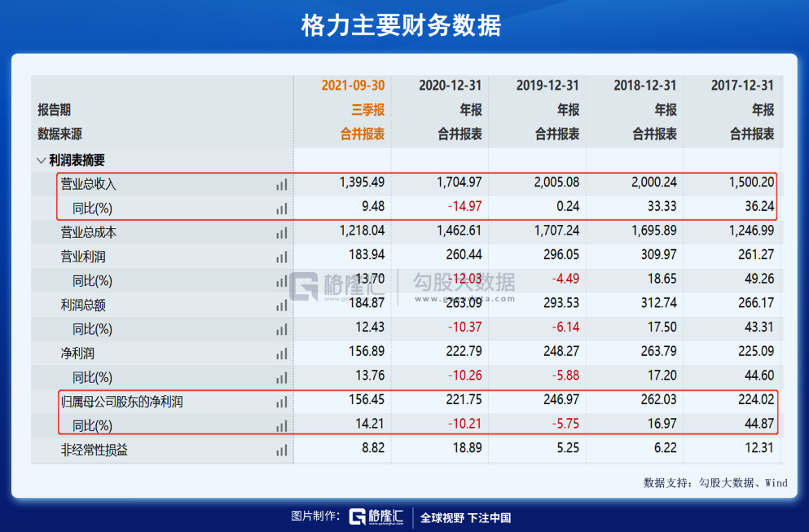Click the growth value 16.97
Viewport: 809px width, 532px height.
pyautogui.click(x=662, y=424)
